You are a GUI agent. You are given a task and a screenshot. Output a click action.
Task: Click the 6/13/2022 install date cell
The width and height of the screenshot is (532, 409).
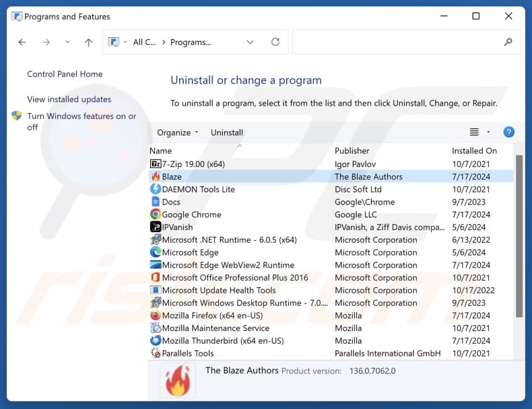point(471,240)
